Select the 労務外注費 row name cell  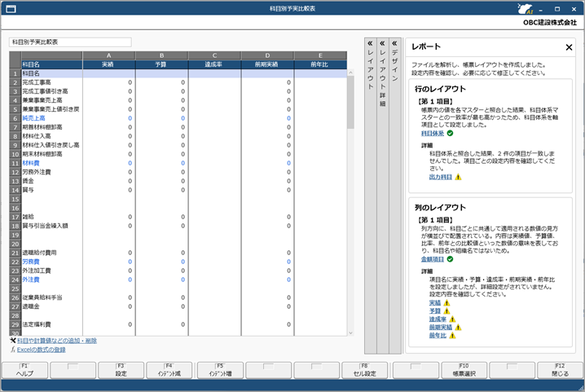tap(52, 172)
